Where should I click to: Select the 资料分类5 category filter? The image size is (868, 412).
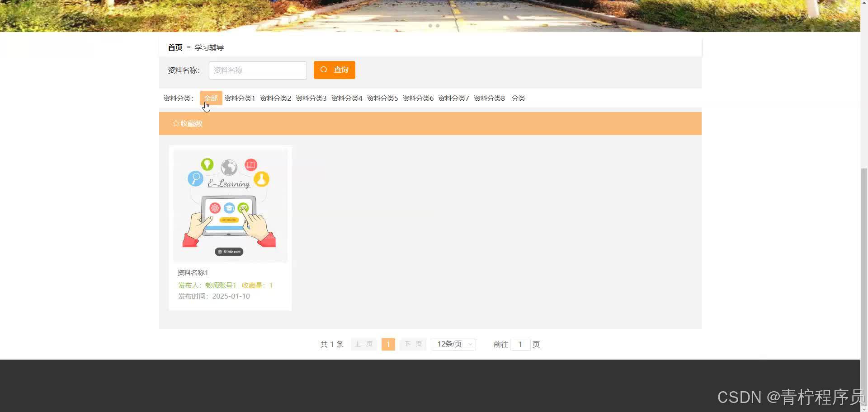382,98
